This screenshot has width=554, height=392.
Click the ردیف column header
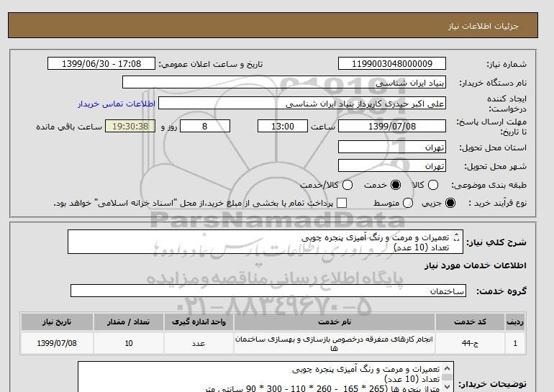(515, 322)
